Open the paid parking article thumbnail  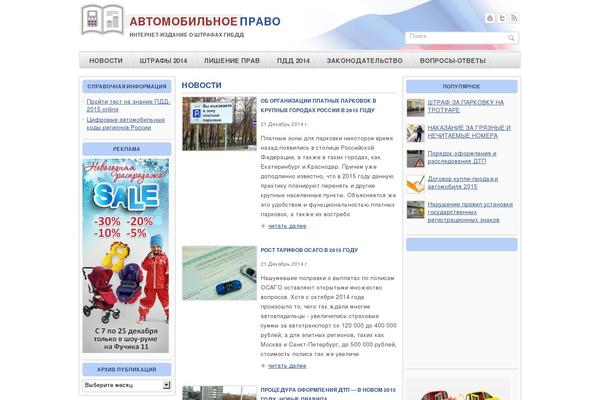pos(219,124)
